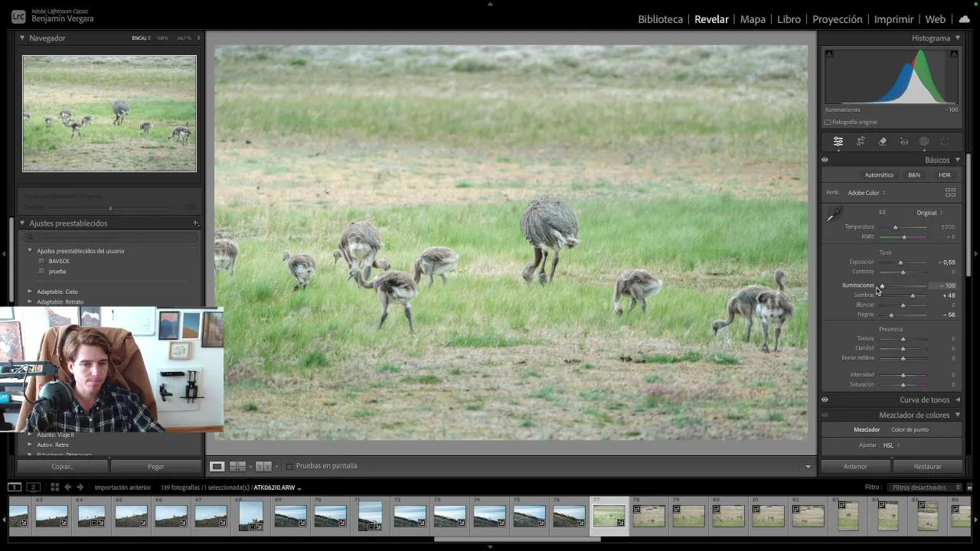The height and width of the screenshot is (551, 980).
Task: Check the Fotografía original box
Action: click(828, 122)
